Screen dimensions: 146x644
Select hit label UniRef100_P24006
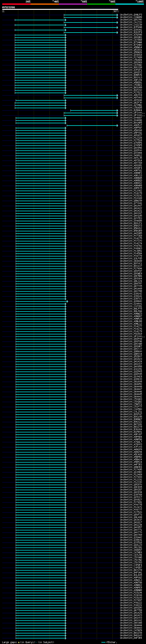[131, 596]
